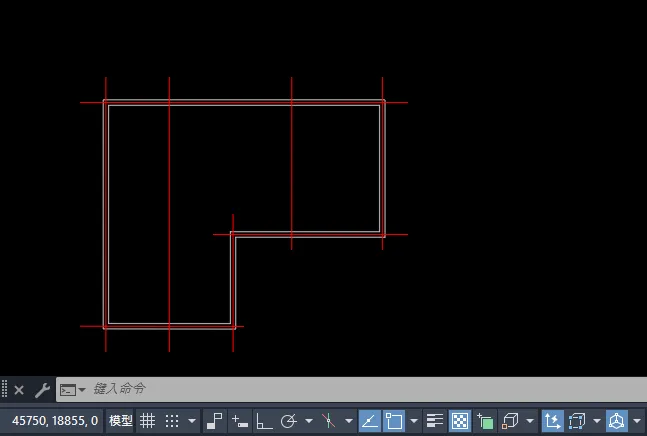Click the infer constraints icon
Image resolution: width=647 pixels, height=436 pixels.
pyautogui.click(x=215, y=421)
